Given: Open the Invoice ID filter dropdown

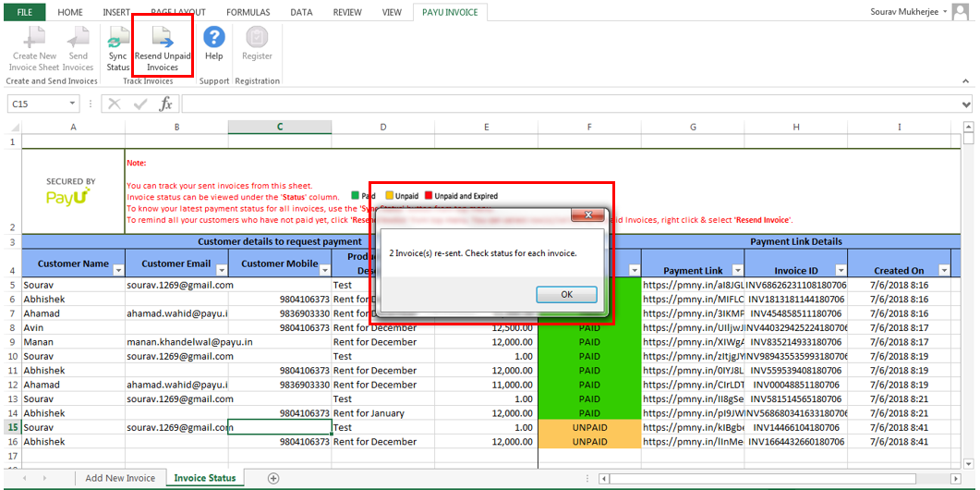Looking at the screenshot, I should tap(841, 270).
